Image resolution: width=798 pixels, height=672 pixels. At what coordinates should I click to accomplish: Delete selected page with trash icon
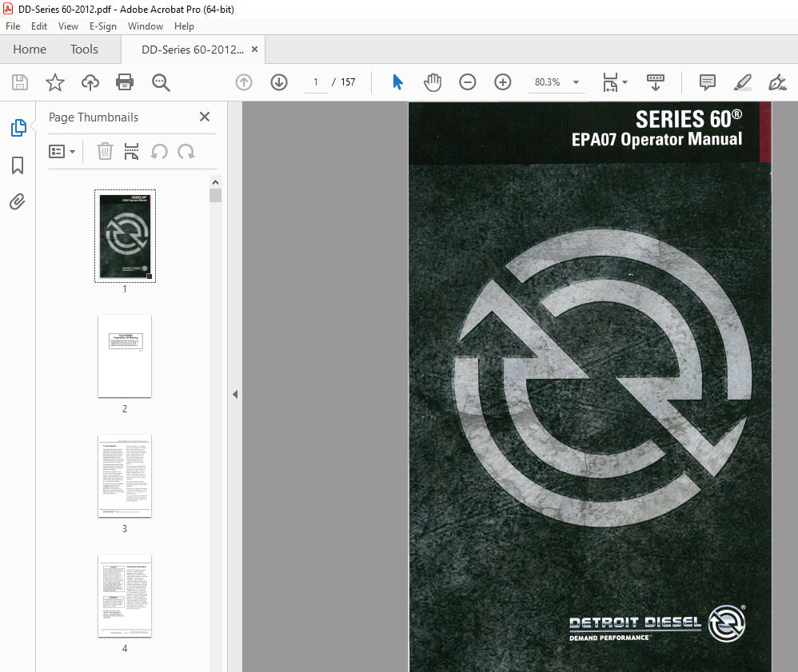pos(105,152)
